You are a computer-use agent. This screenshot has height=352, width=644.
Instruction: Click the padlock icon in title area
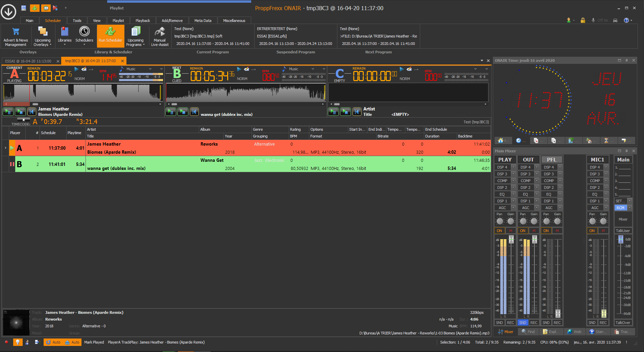click(583, 20)
